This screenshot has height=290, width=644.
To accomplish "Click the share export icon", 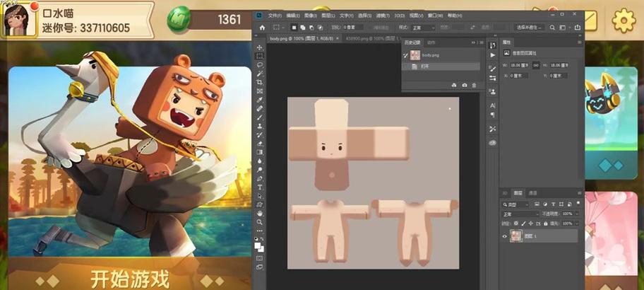I will [577, 28].
